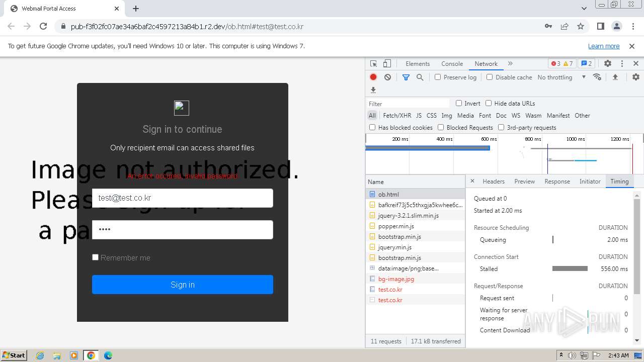Select the bg-image.jpg failed request

416,279
